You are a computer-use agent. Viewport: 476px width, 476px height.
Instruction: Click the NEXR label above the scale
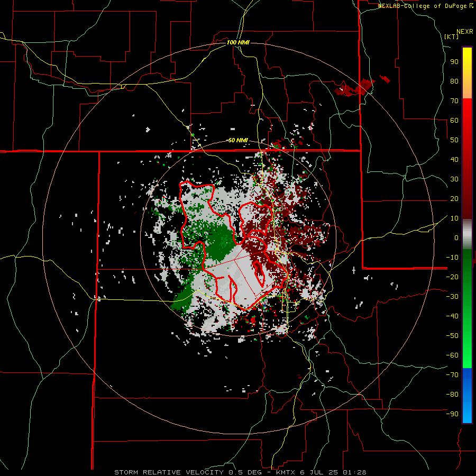(465, 32)
